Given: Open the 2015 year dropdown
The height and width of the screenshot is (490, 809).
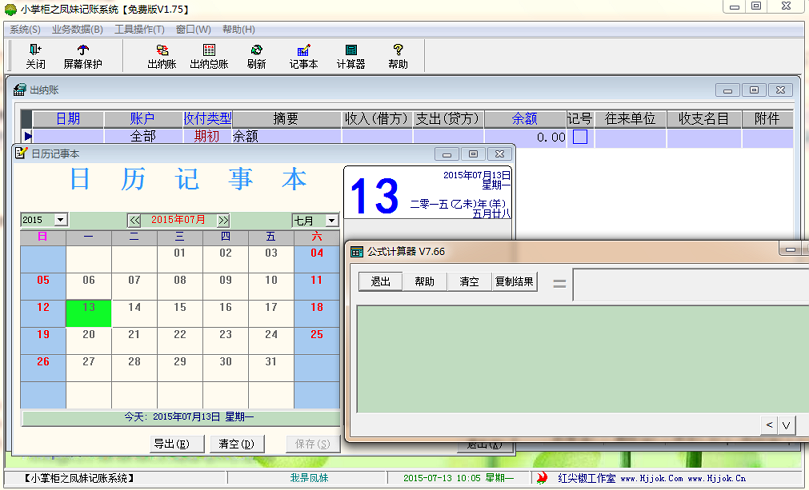Looking at the screenshot, I should (x=60, y=220).
